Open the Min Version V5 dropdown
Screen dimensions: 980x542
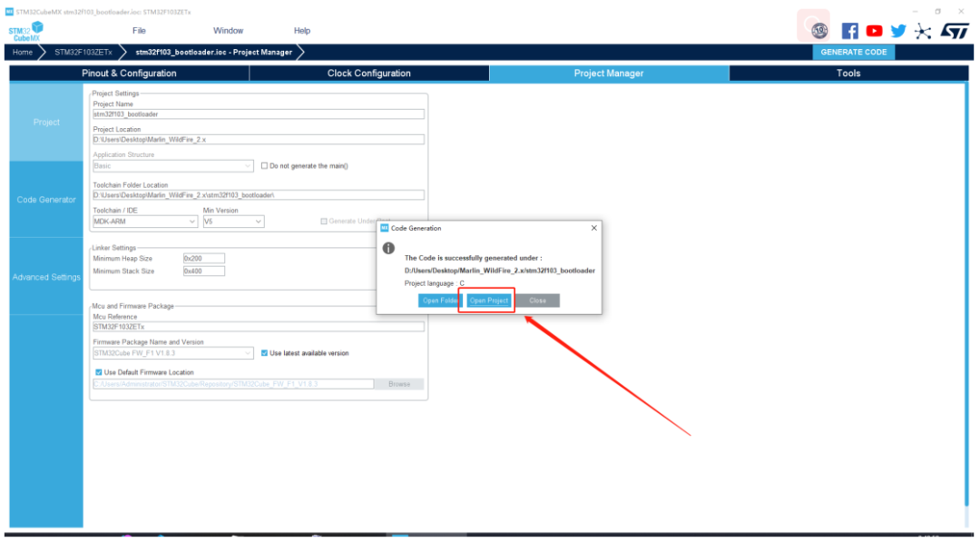233,222
